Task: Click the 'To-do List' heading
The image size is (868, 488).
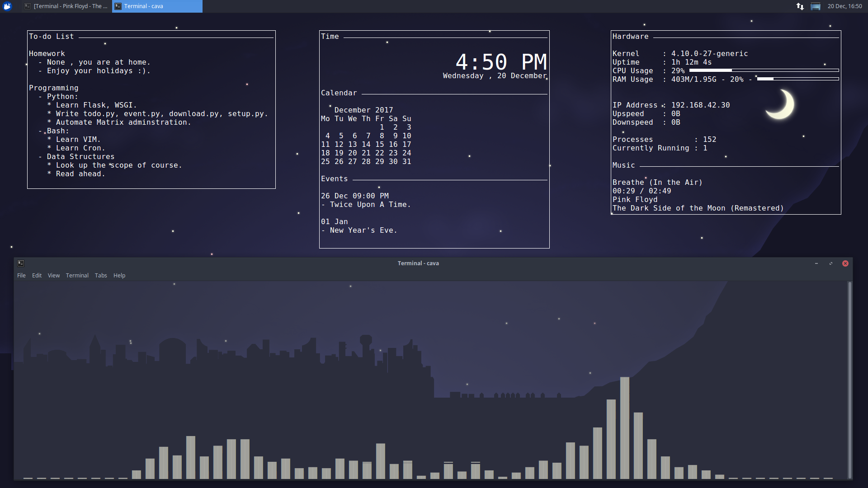Action: tap(51, 37)
